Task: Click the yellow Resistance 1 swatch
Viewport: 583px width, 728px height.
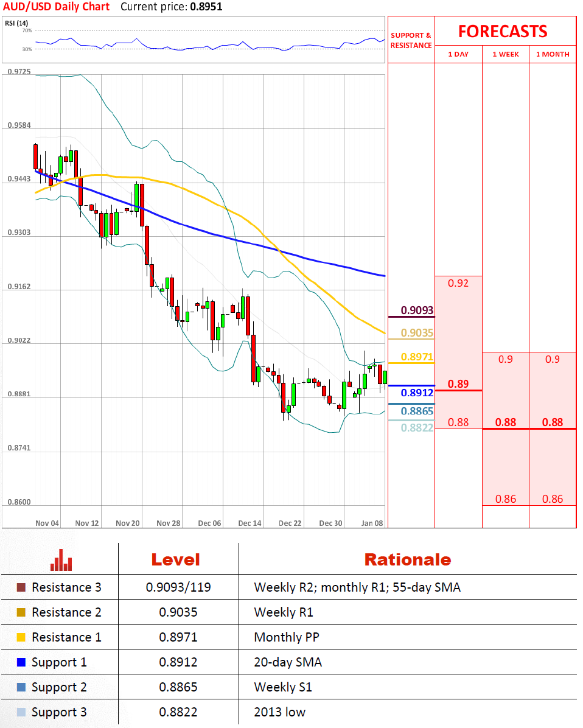Action: 22,638
